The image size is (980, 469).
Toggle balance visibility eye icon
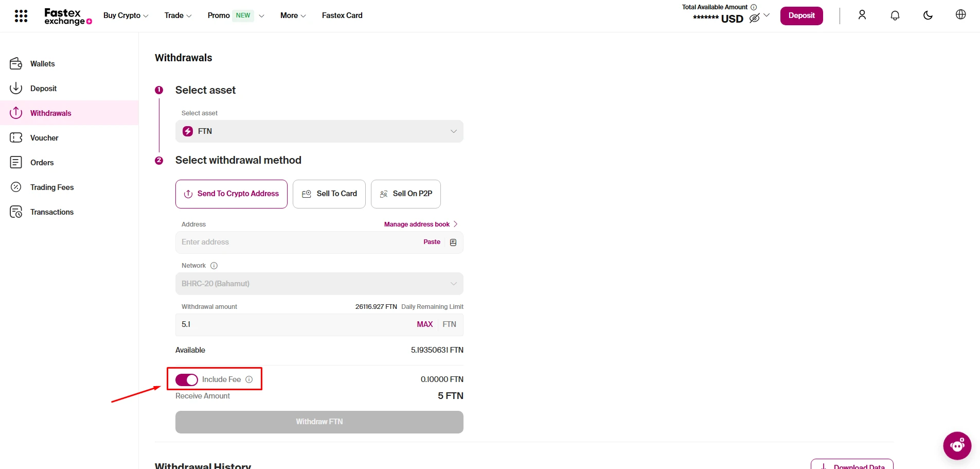tap(754, 19)
